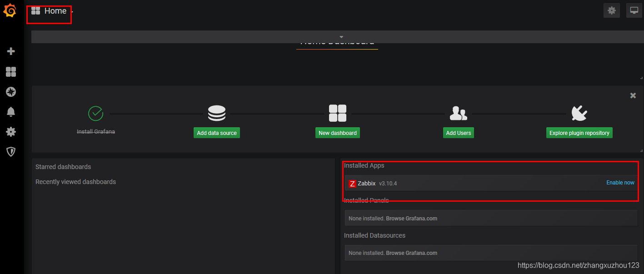
Task: Click the plug icon above Explore plugin repository
Action: click(x=579, y=113)
